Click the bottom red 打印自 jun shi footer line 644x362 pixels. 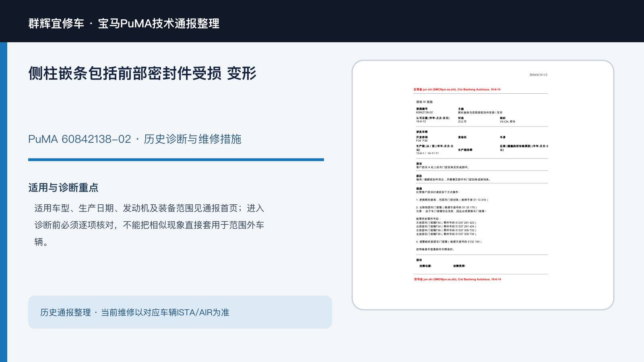(x=458, y=279)
